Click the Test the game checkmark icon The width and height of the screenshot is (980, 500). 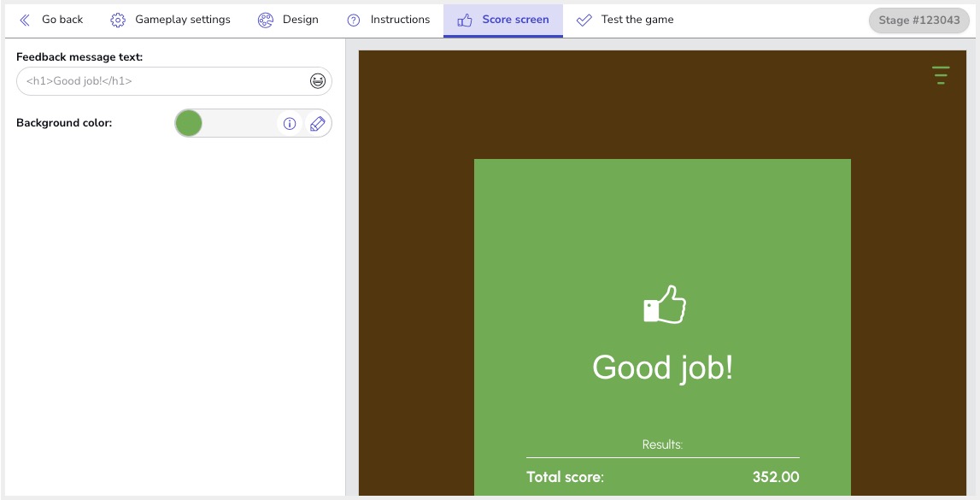click(x=584, y=20)
